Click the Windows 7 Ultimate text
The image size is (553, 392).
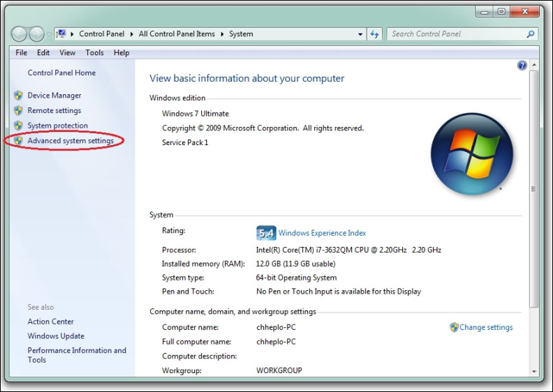pos(196,114)
